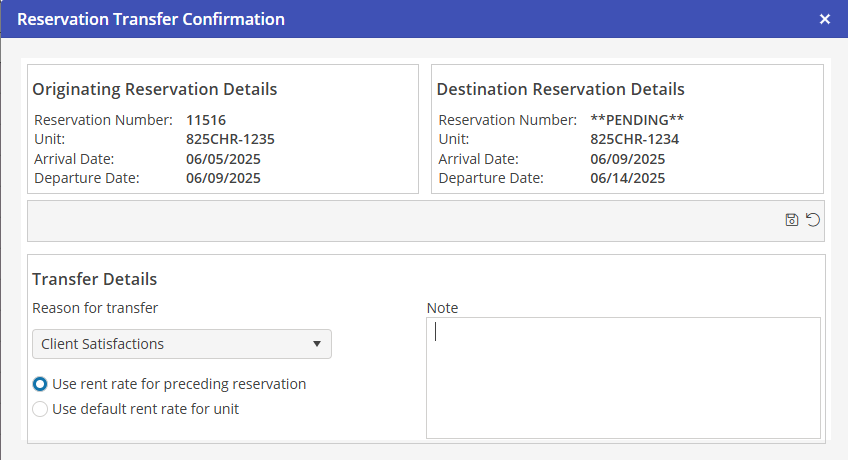This screenshot has width=848, height=460.
Task: Click the **PENDING** reservation number
Action: (x=637, y=120)
